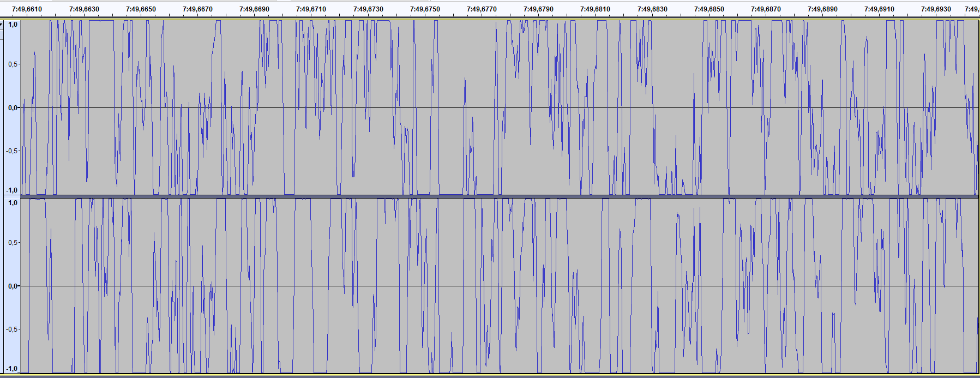The width and height of the screenshot is (980, 378).
Task: Click the 0,0 label on lower channel scale
Action: coord(13,286)
